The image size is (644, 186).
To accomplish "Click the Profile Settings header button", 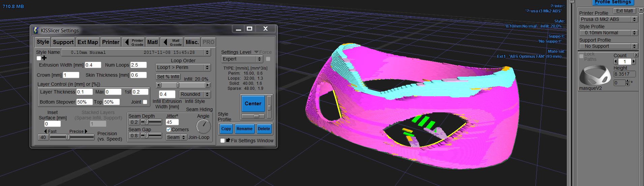I will (x=613, y=2).
